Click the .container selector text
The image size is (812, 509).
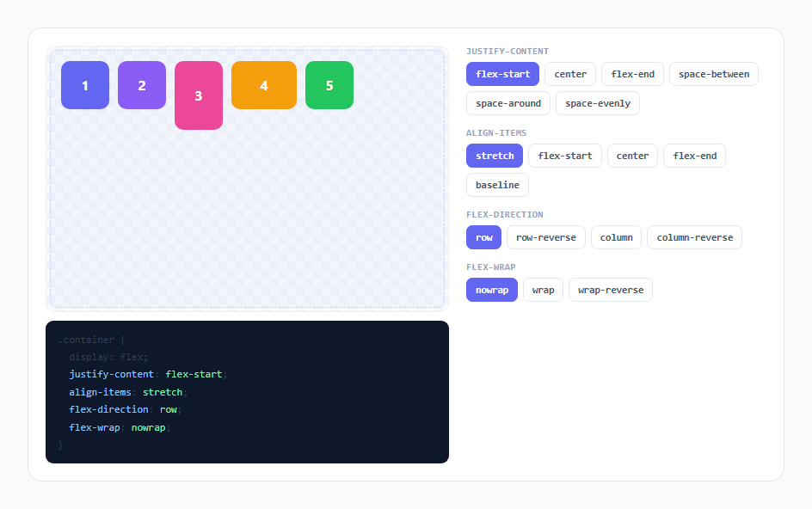(x=87, y=340)
